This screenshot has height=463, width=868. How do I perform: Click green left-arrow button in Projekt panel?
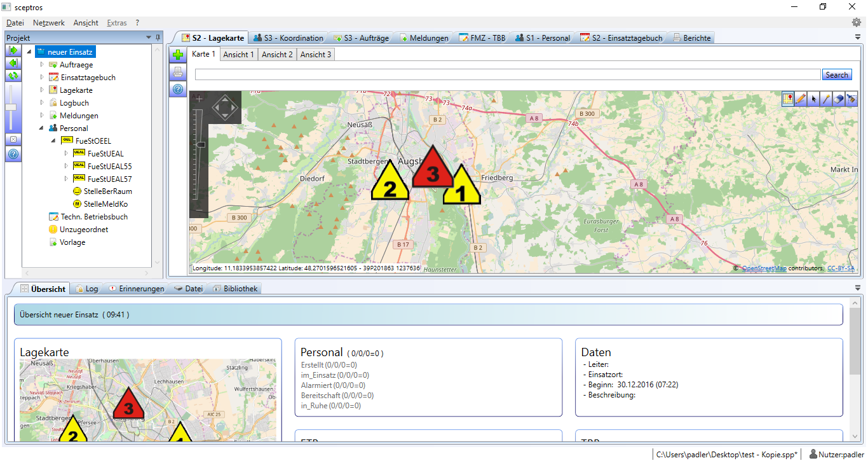coord(13,63)
